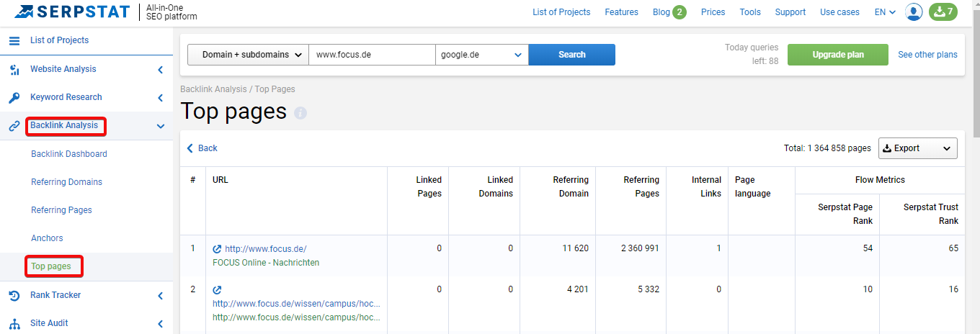This screenshot has height=334, width=980.
Task: Open Tools in top navigation
Action: tap(750, 12)
